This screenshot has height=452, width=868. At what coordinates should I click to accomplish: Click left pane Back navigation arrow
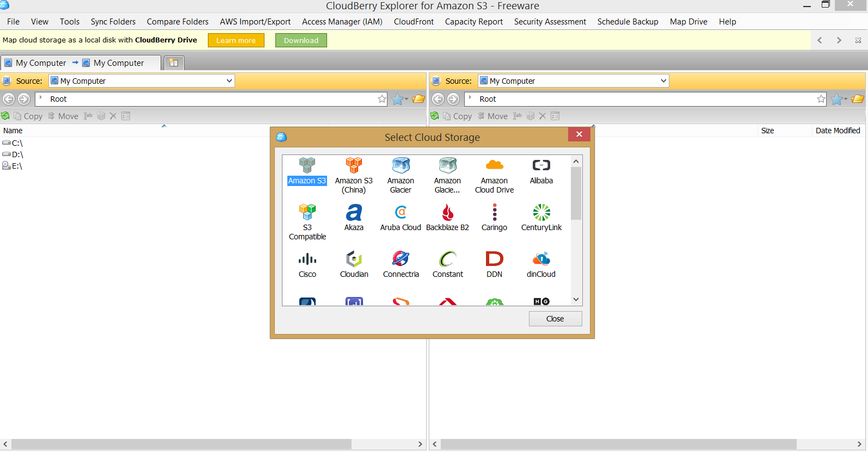(9, 99)
